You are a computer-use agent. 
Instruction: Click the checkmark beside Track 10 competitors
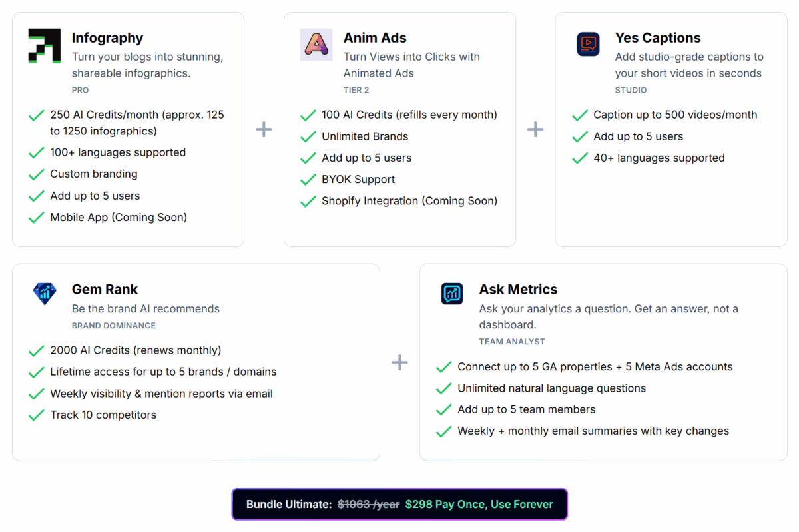37,416
